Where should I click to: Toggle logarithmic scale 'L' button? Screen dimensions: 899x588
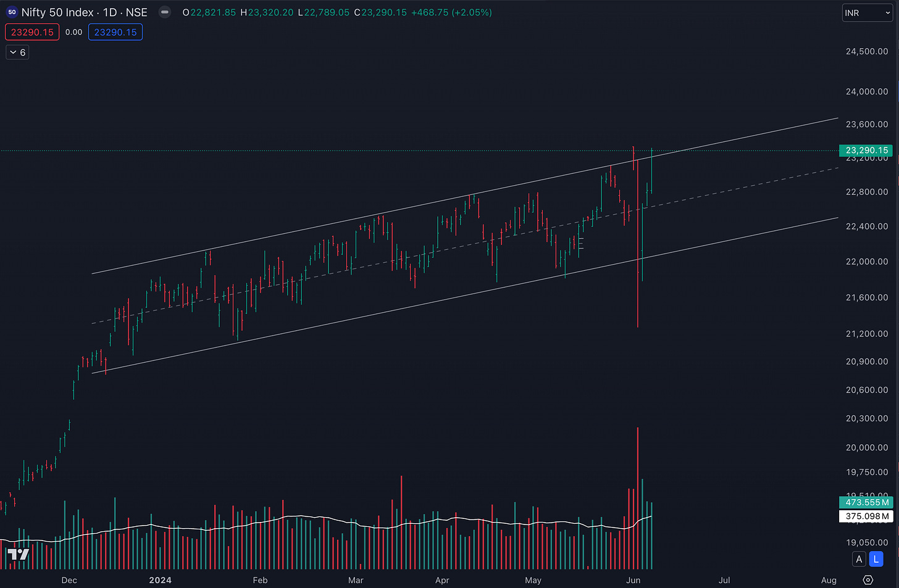click(876, 560)
